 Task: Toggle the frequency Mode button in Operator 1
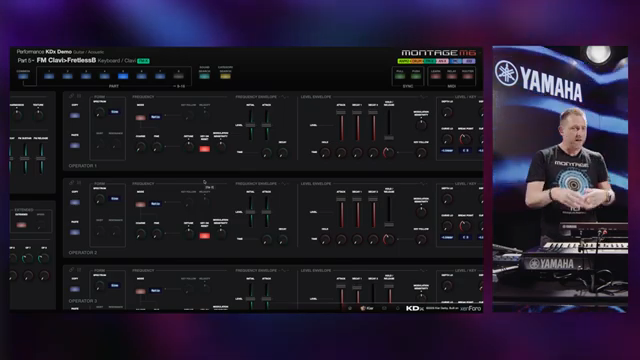click(140, 118)
